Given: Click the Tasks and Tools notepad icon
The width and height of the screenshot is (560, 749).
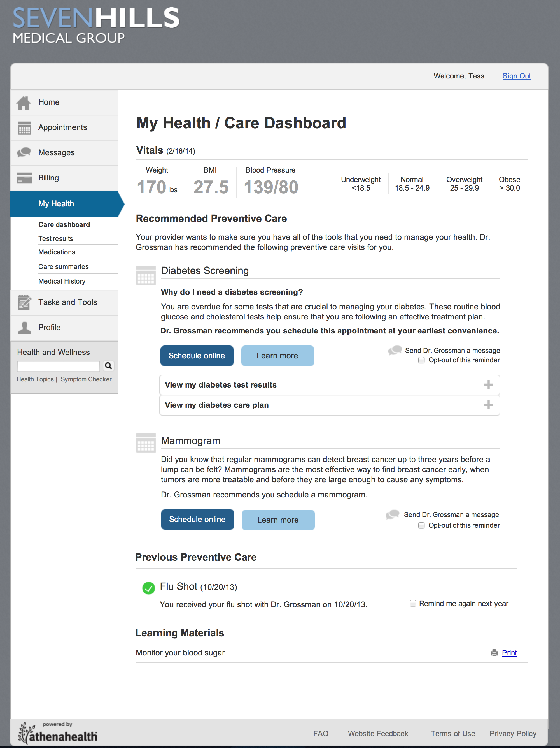Looking at the screenshot, I should tap(25, 302).
